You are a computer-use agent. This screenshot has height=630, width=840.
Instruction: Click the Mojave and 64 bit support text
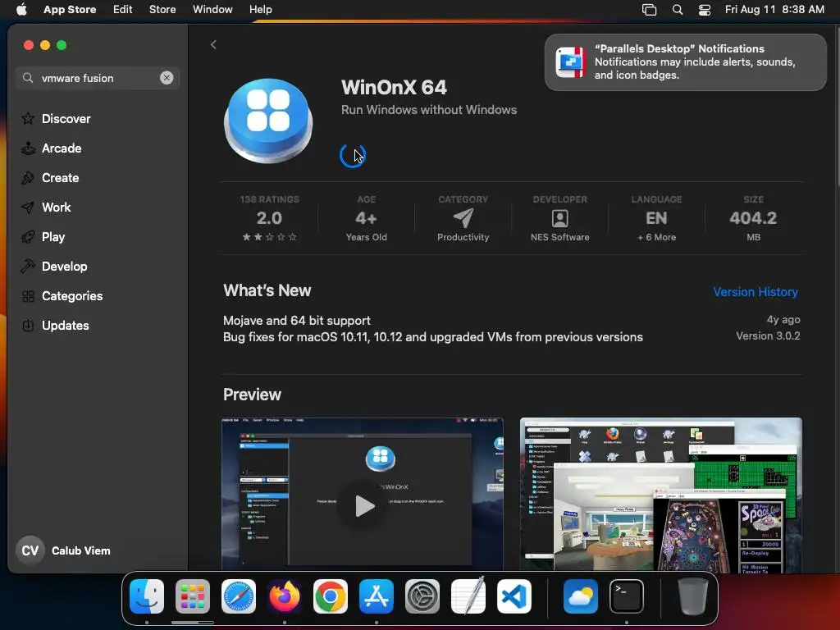tap(297, 321)
